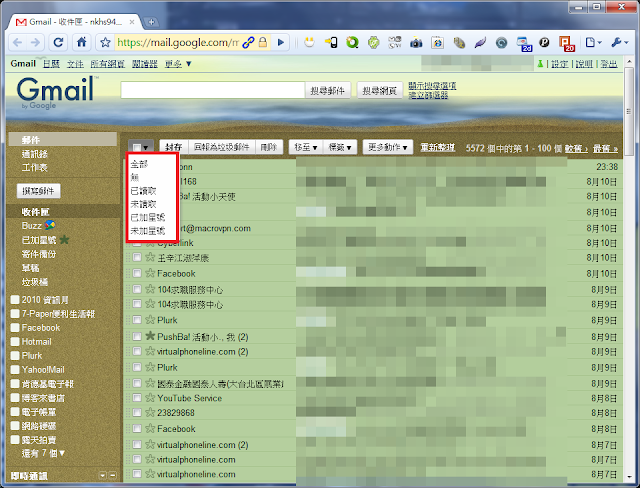Click the padlock icon in the address bar
Viewport: 640px width, 488px height.
tap(263, 42)
